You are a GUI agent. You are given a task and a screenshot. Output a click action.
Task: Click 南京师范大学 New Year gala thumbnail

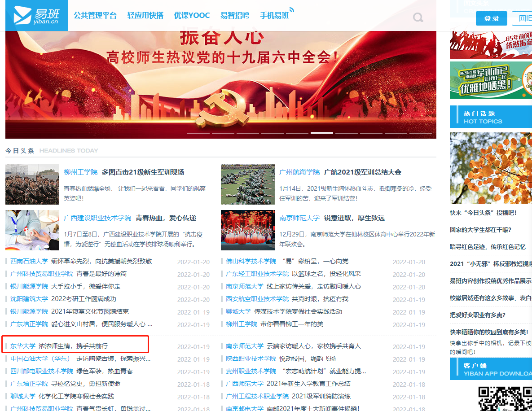(247, 230)
